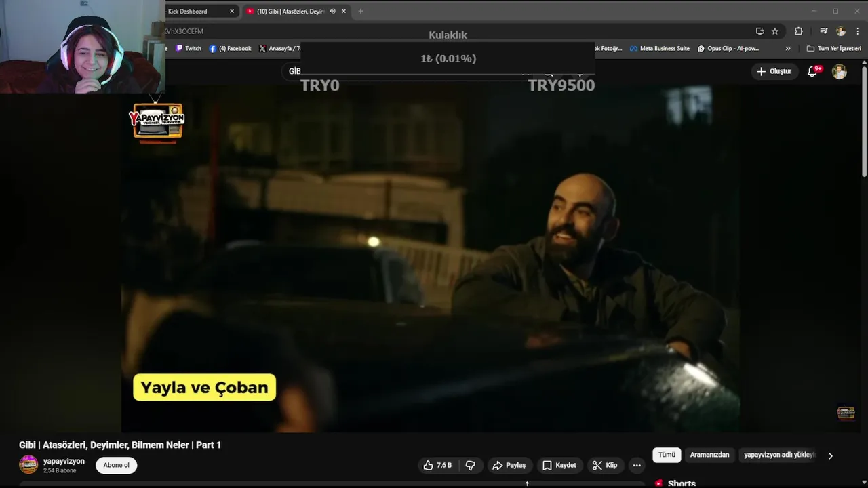Screen dimensions: 868x488
Task: Open the X Anasayfa bookmark
Action: pos(279,49)
